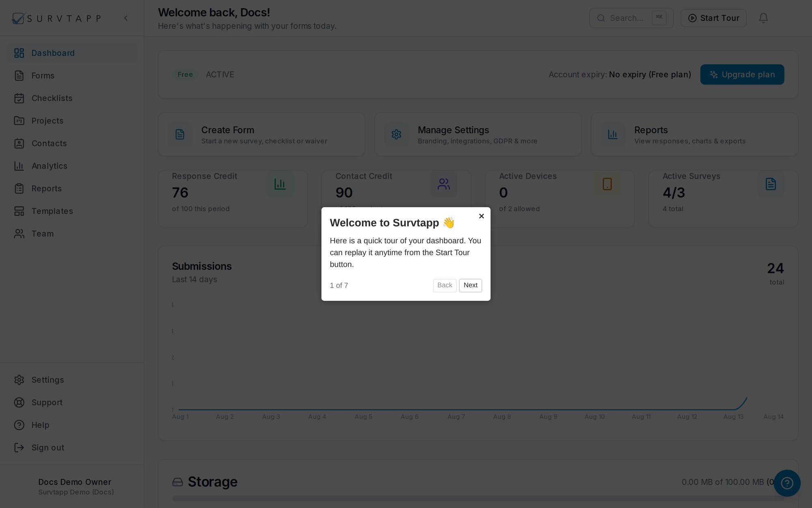Focus the Search input field
The image size is (812, 508).
point(631,18)
